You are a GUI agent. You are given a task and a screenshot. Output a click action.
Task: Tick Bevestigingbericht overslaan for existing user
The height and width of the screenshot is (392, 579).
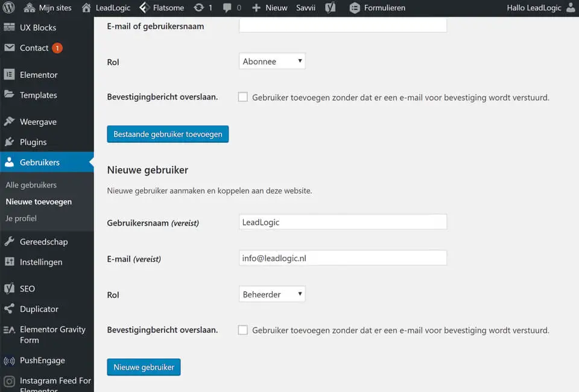click(243, 97)
